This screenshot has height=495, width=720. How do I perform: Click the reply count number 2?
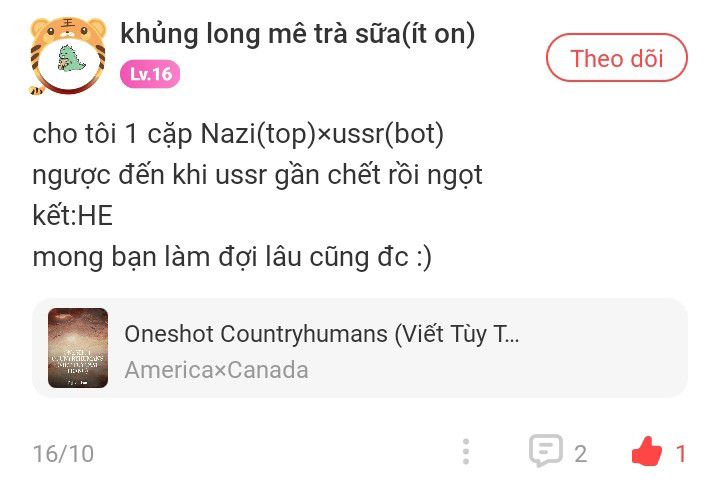point(580,454)
